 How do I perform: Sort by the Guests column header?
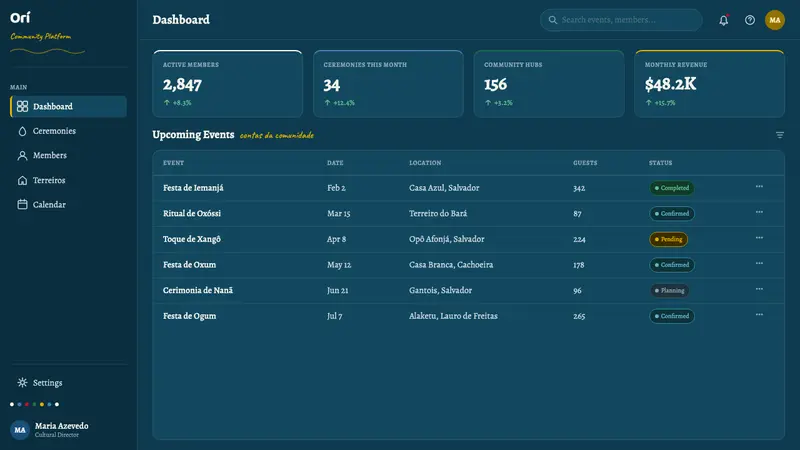585,163
